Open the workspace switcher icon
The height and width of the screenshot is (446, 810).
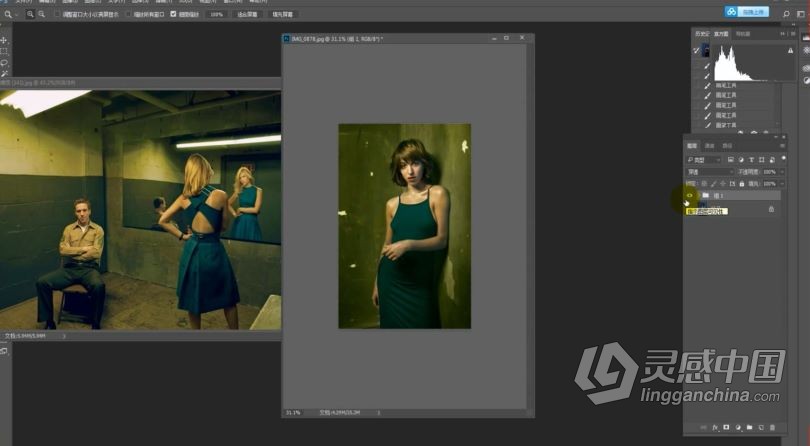point(801,14)
